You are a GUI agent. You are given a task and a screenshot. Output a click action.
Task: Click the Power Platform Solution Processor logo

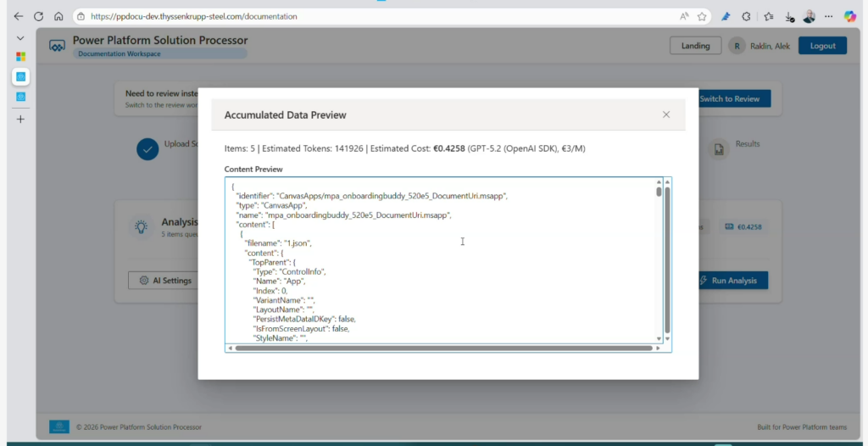(57, 46)
